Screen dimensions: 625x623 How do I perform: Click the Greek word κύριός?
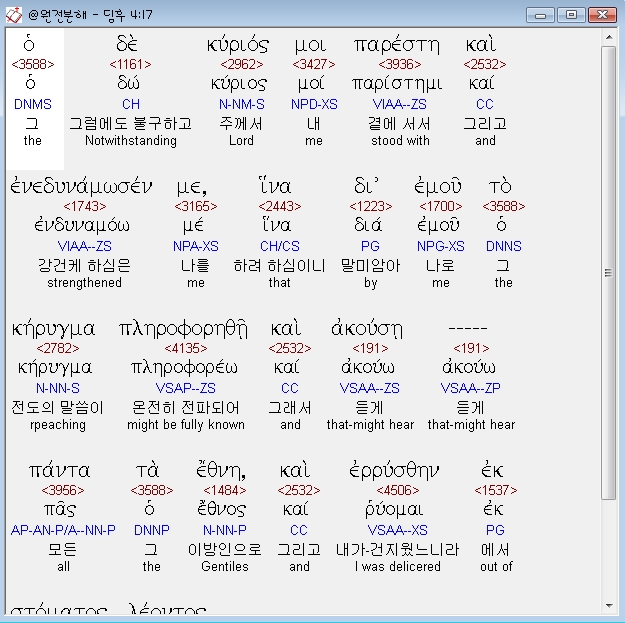pos(238,45)
